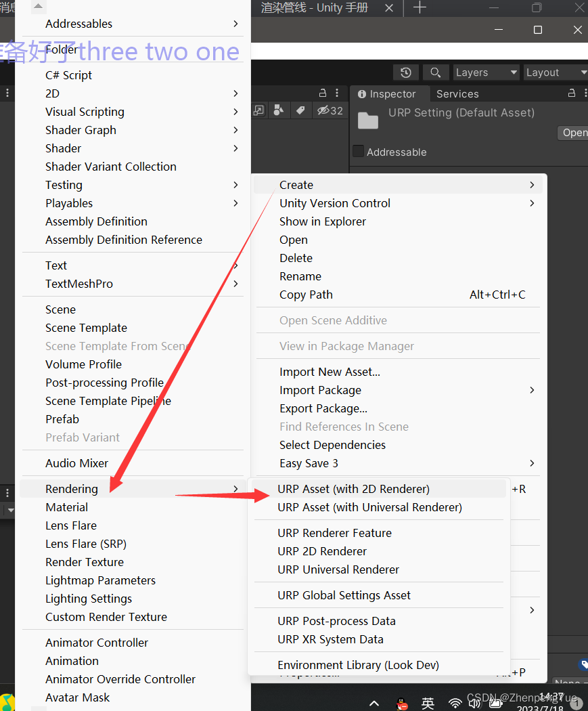Choose URP Renderer Feature
Screen dimensions: 588x711
(380, 533)
